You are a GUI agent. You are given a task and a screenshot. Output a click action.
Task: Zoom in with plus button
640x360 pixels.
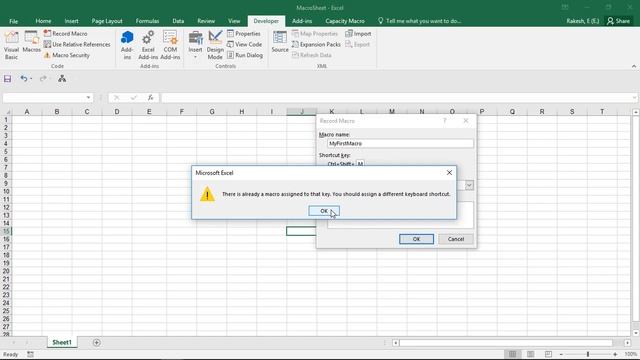(x=615, y=354)
